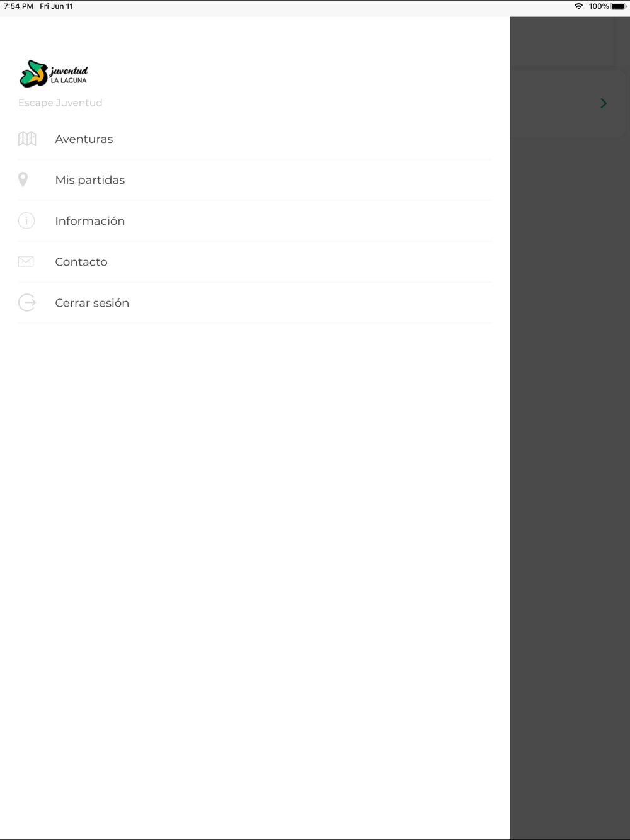The height and width of the screenshot is (840, 630).
Task: Select Cerrar sesión to log out
Action: coord(255,303)
